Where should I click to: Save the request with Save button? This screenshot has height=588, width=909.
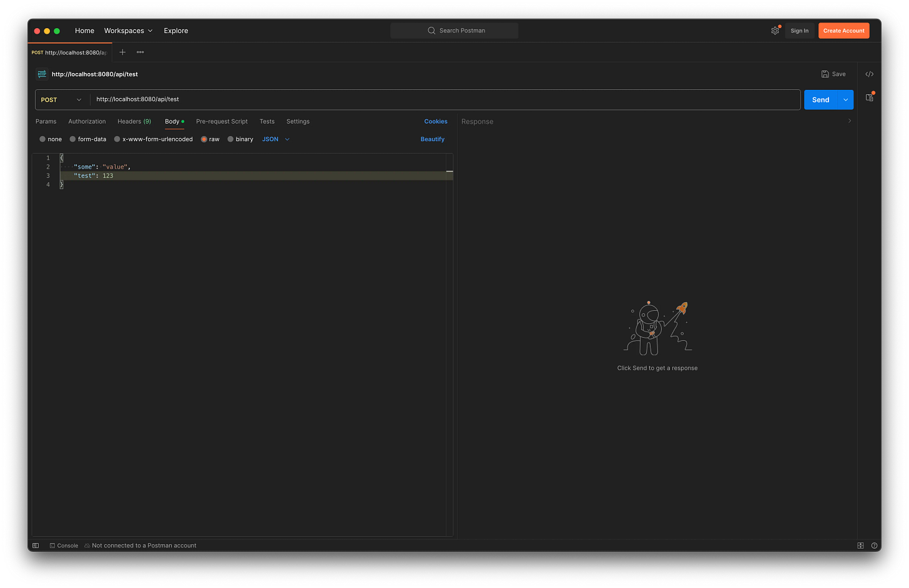[833, 74]
